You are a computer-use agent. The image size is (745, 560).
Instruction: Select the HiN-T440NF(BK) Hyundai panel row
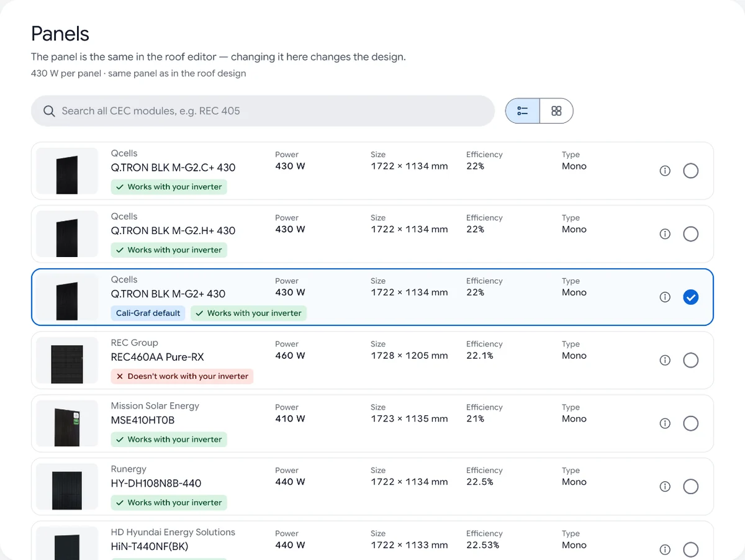click(x=372, y=541)
